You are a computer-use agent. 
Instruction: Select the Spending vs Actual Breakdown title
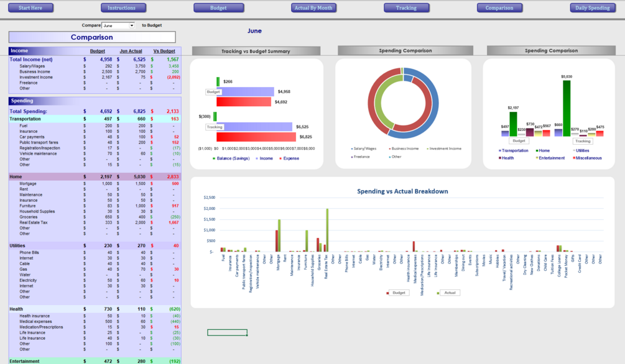[x=402, y=191]
